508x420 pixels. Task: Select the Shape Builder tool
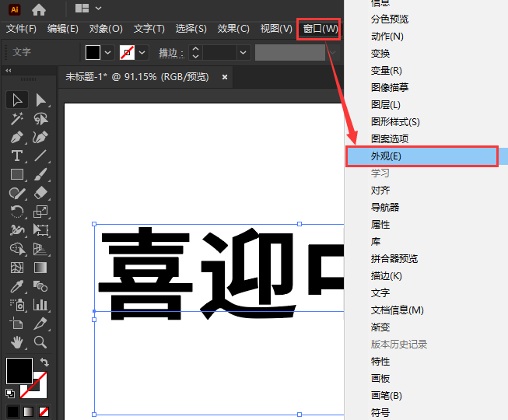(x=17, y=249)
